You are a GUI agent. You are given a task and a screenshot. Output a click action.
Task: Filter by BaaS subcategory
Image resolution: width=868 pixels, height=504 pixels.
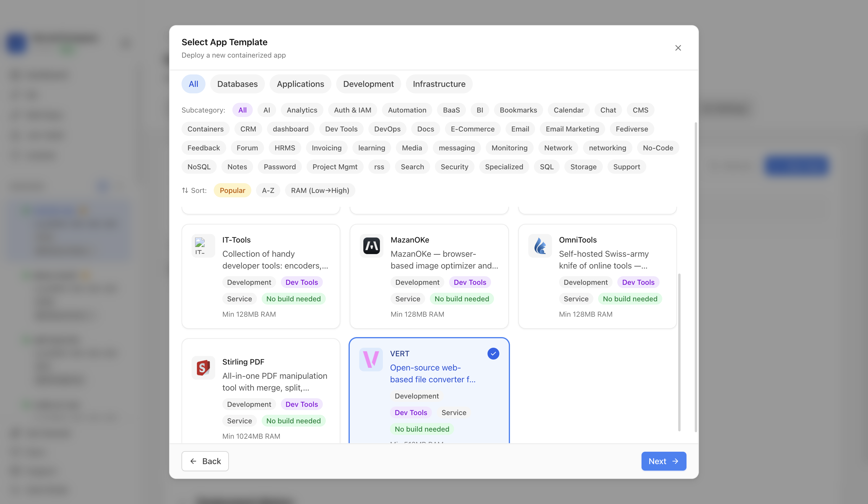[451, 110]
